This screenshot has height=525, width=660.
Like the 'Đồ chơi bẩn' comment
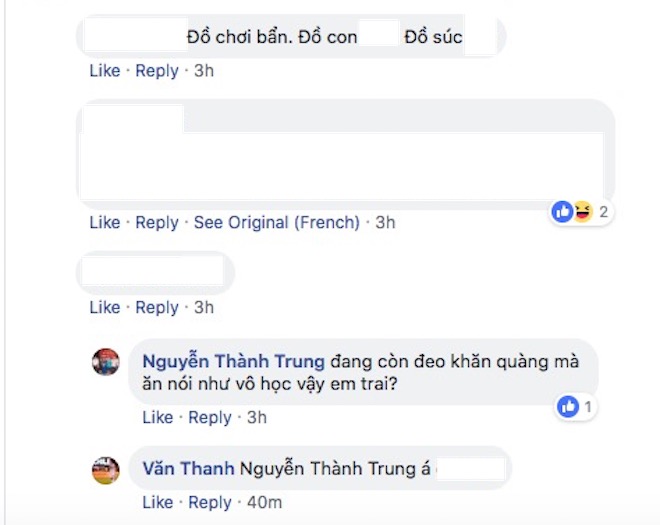[x=105, y=71]
